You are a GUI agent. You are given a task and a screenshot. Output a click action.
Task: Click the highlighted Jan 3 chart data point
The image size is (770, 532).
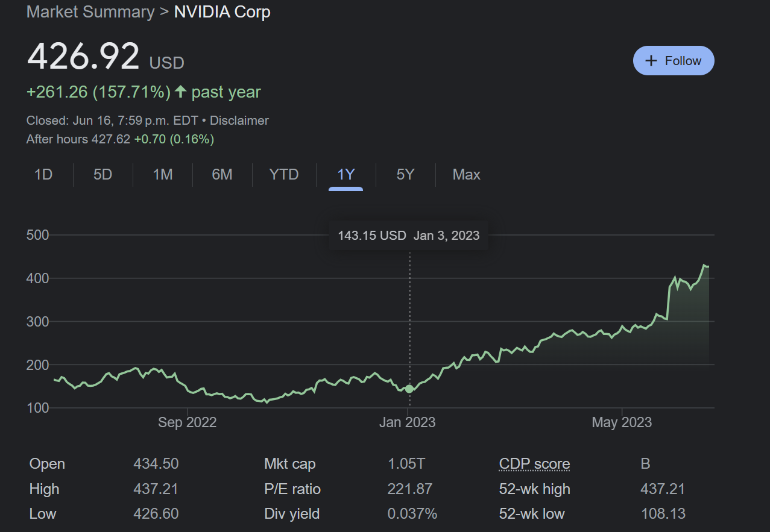pos(409,389)
